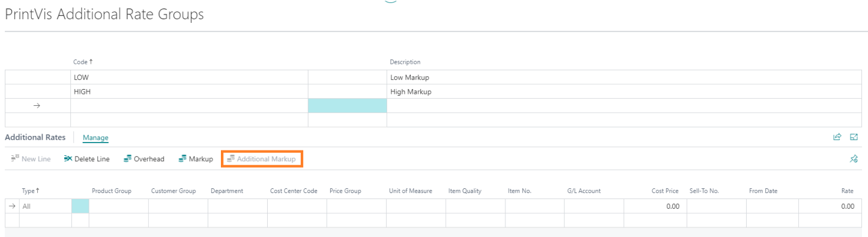The height and width of the screenshot is (237, 868).
Task: Click the pin icon on the action bar
Action: [854, 159]
